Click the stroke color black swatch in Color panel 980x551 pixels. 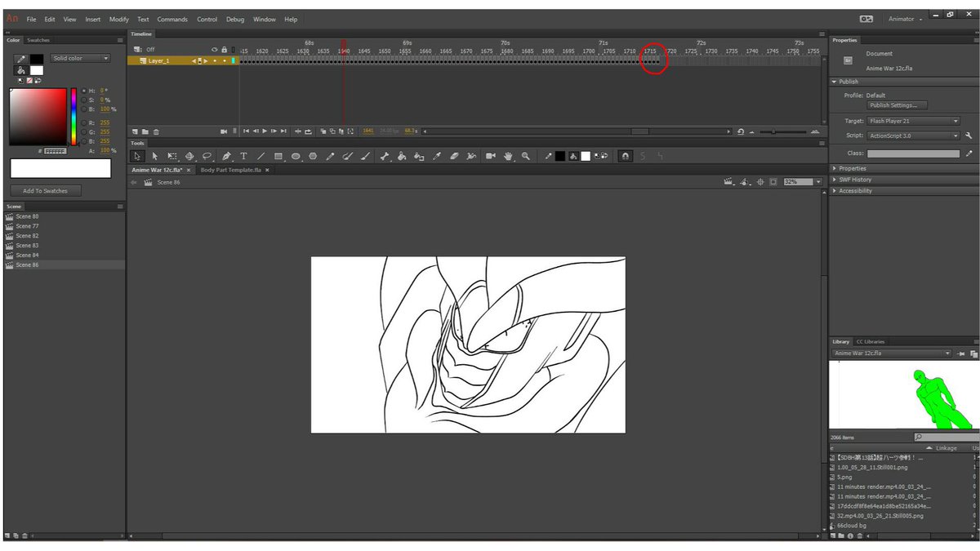[37, 59]
